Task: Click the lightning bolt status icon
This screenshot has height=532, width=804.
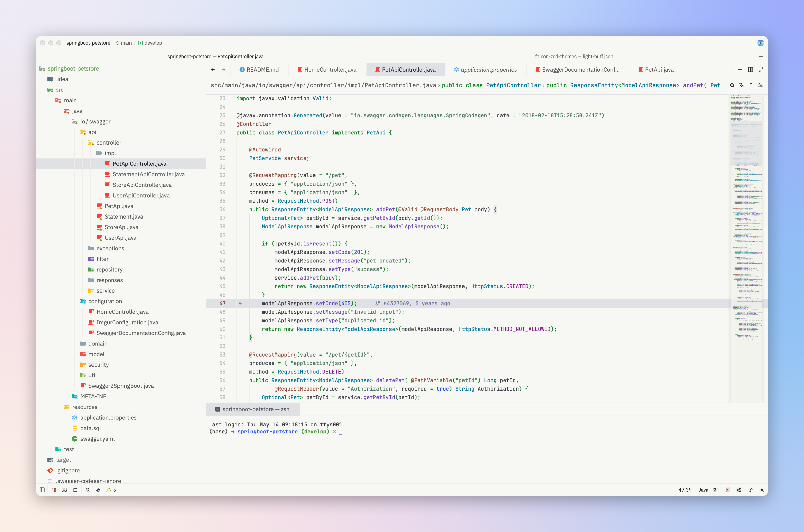Action: pos(98,490)
